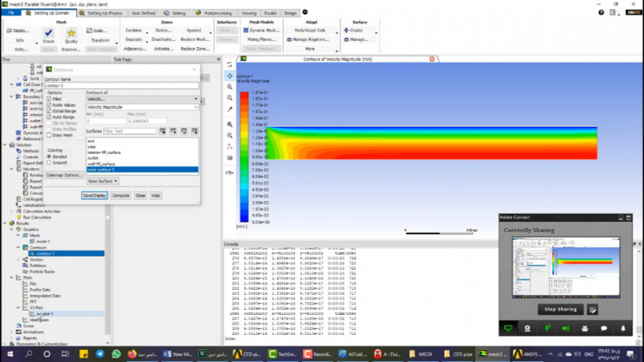The width and height of the screenshot is (644, 362).
Task: Click the blue bottom of velocity colormap legend
Action: click(x=244, y=218)
